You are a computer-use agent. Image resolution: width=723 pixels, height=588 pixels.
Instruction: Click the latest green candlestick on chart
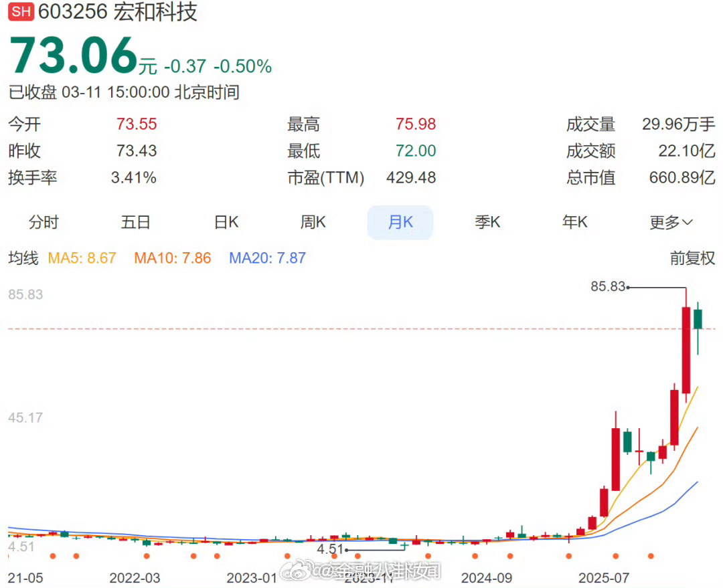click(698, 319)
